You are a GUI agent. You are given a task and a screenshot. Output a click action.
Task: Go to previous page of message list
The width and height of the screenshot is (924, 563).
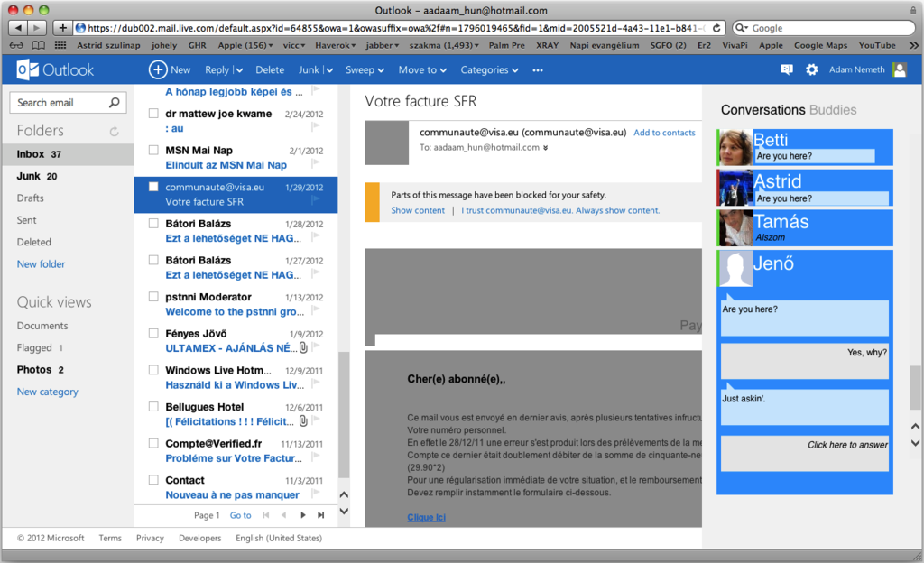284,515
